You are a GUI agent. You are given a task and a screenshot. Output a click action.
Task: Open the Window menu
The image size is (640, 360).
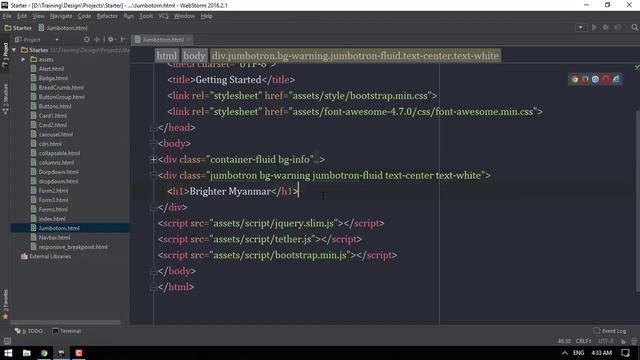[184, 16]
